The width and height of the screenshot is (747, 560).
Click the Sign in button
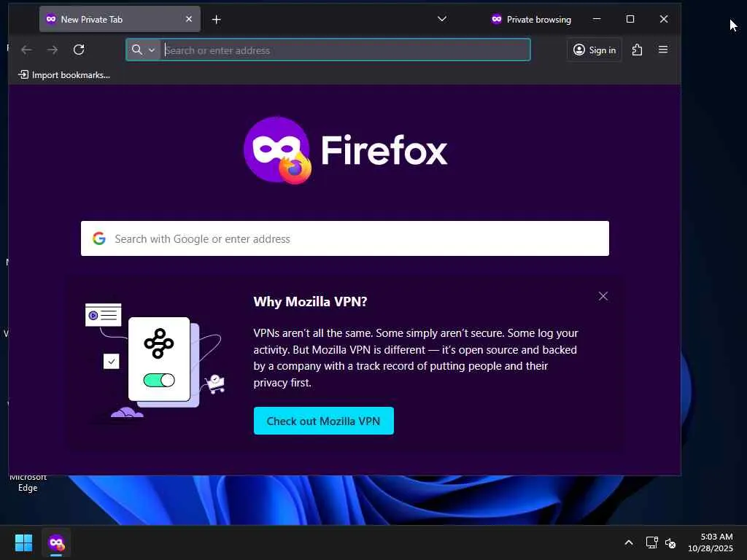[594, 50]
